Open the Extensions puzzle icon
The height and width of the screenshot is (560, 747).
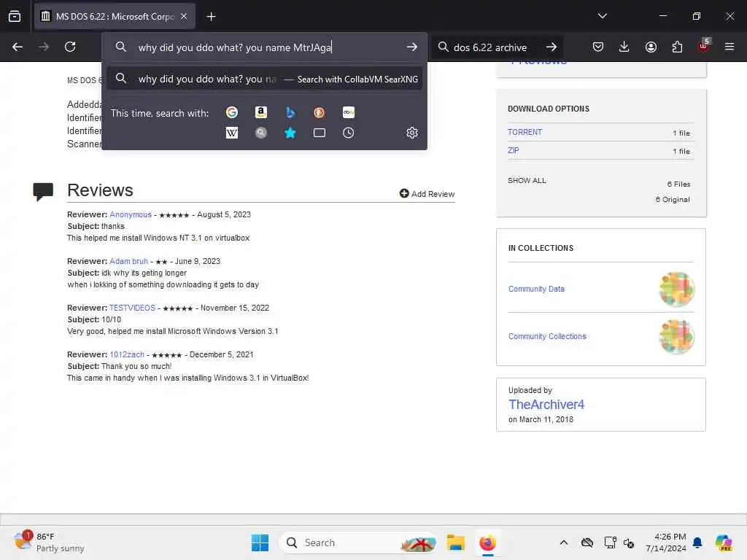[x=677, y=47]
